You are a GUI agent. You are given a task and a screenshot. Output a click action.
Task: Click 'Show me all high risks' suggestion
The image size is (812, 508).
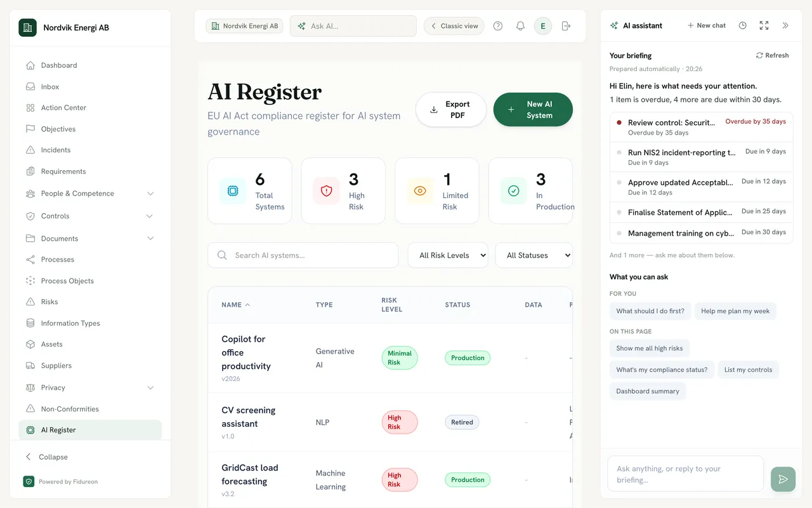pos(650,348)
